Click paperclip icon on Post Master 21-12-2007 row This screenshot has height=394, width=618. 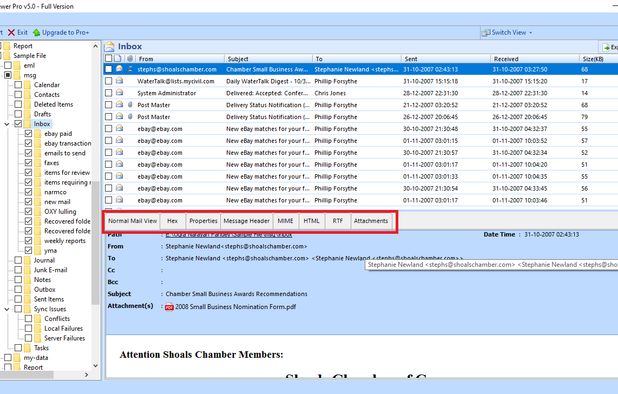(130, 105)
